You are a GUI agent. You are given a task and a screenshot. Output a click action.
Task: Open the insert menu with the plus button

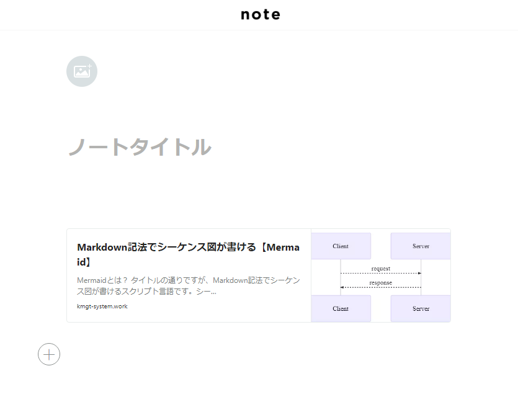click(49, 355)
